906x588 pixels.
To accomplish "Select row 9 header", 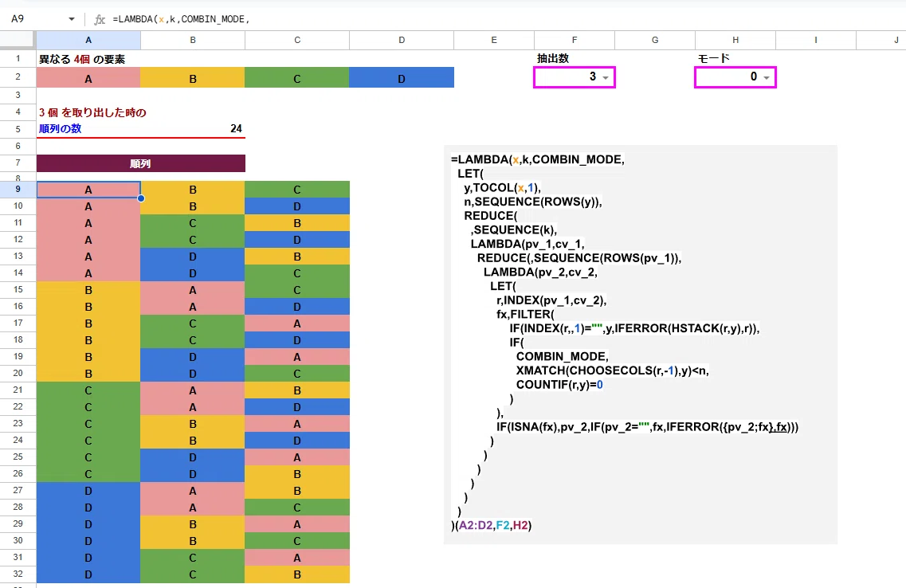I will tap(18, 190).
